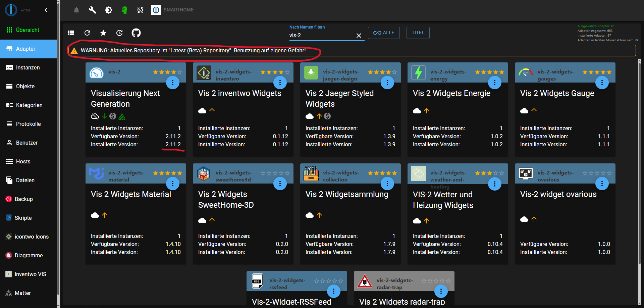Go to Protokolle in the sidebar
The height and width of the screenshot is (308, 644).
(x=28, y=124)
